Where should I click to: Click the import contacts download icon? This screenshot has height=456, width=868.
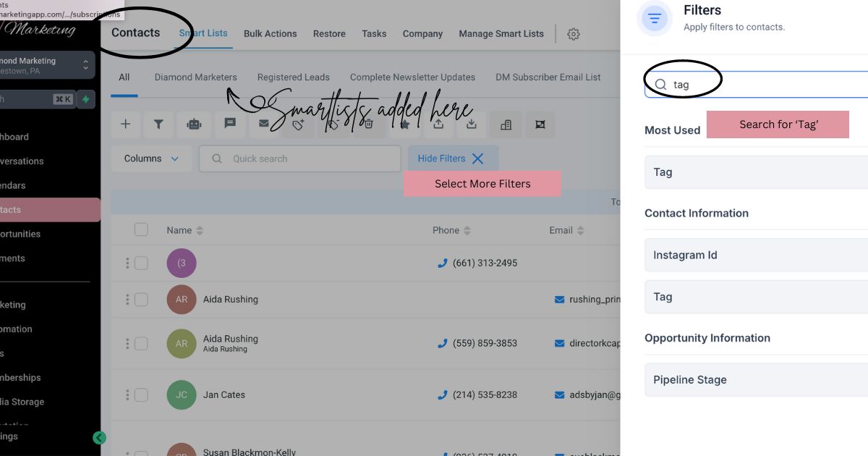472,124
